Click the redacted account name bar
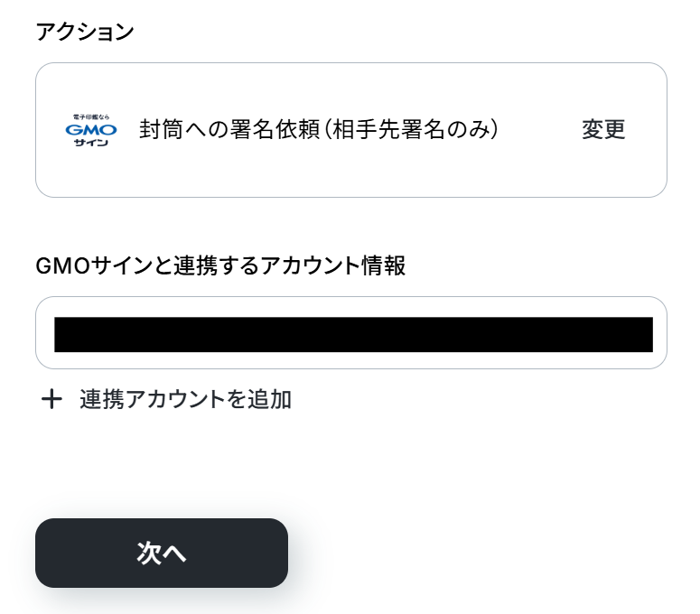Screen dimensions: 700x614 click(353, 335)
